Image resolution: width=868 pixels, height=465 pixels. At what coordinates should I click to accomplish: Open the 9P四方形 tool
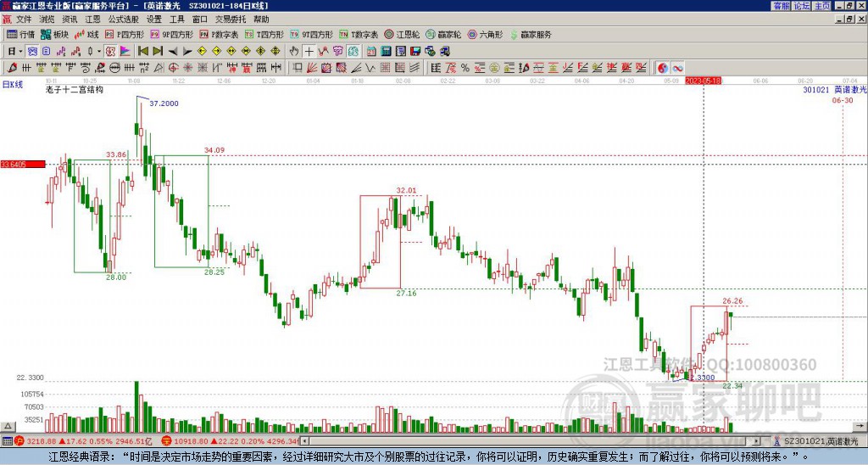tap(172, 34)
